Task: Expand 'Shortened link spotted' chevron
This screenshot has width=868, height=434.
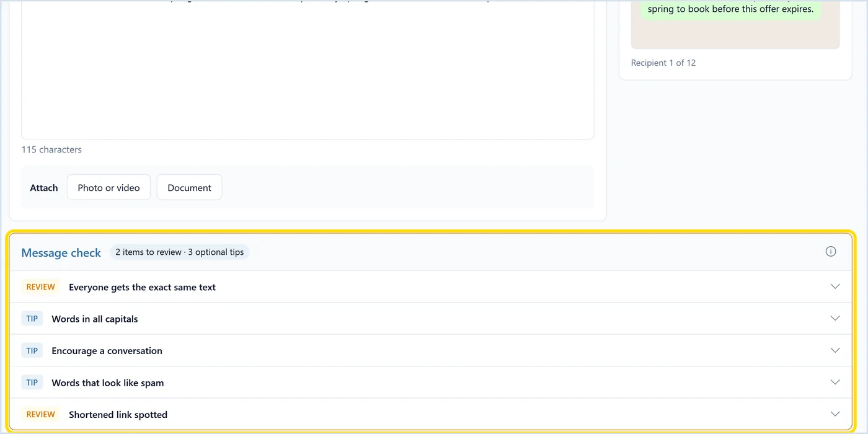Action: pos(835,414)
